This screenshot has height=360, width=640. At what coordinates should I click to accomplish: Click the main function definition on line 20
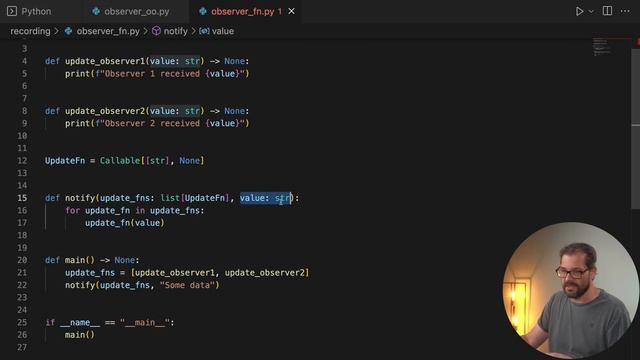coord(92,260)
